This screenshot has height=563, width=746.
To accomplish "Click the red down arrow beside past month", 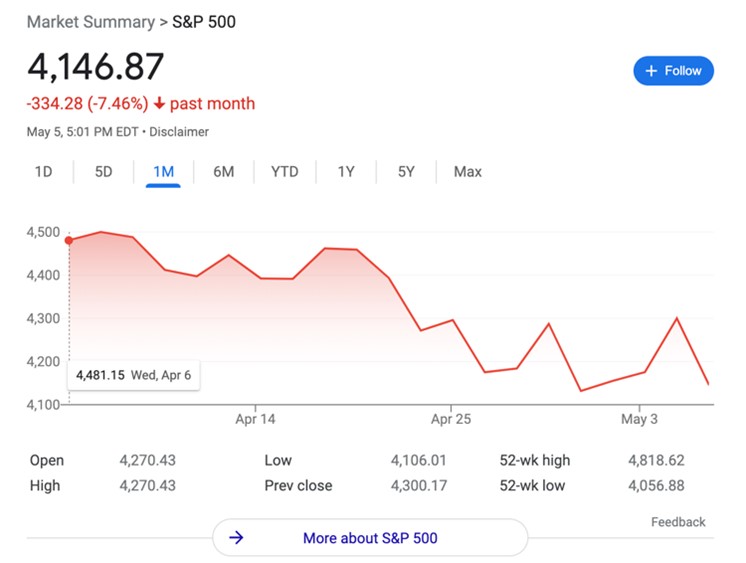I will tap(159, 103).
